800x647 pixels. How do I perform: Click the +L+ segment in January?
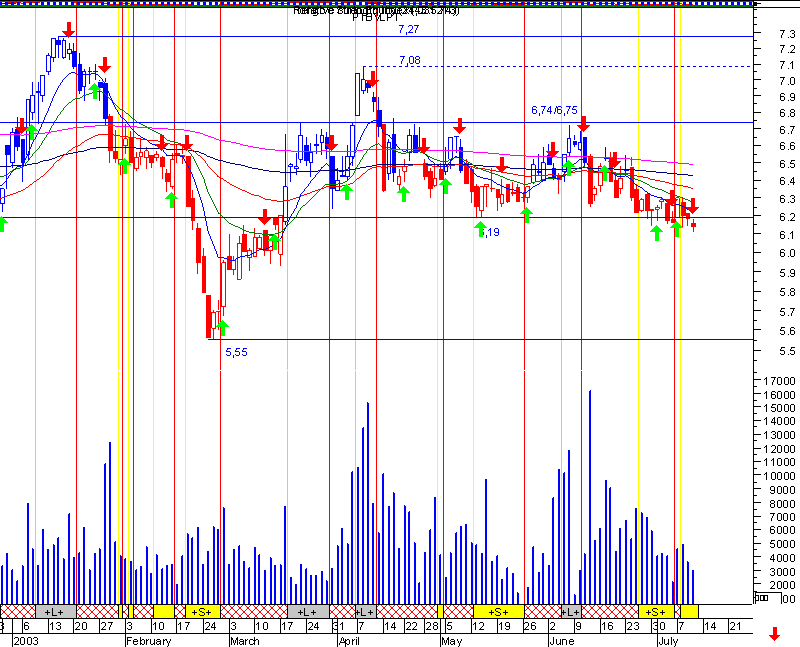pyautogui.click(x=56, y=611)
